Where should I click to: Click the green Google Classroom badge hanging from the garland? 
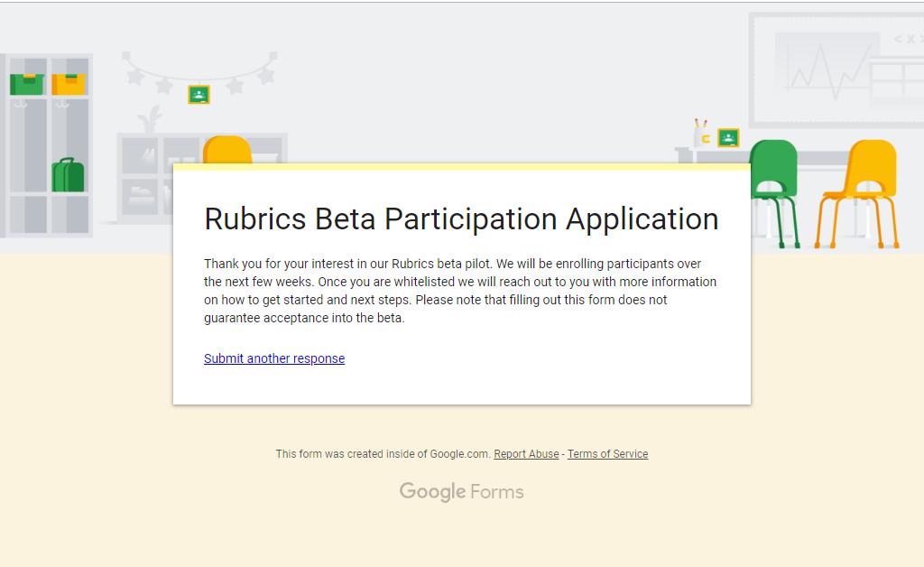[197, 93]
